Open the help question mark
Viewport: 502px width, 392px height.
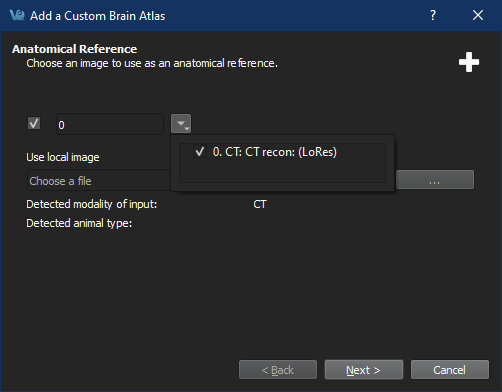coord(433,15)
